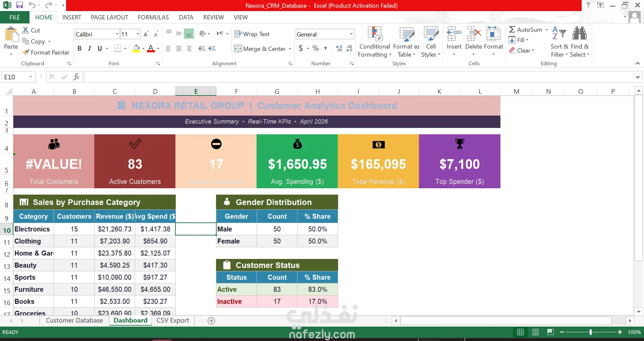Click the Increase Indent icon
Viewport: 644px width, 341px height.
pos(212,49)
